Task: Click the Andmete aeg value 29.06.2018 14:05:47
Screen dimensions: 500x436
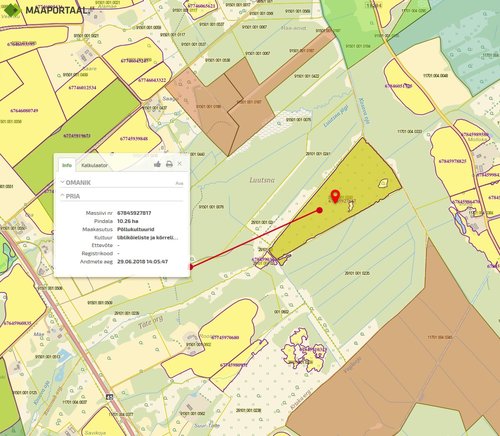Action: click(x=143, y=262)
